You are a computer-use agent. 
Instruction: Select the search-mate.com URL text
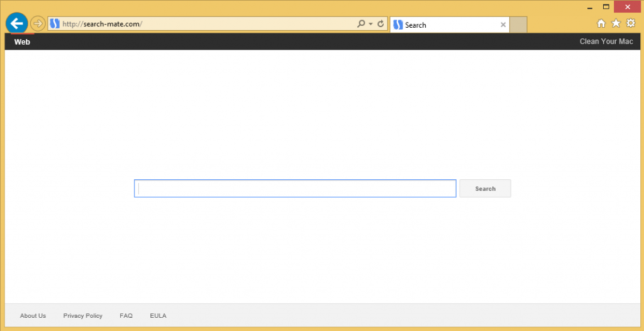tap(103, 24)
